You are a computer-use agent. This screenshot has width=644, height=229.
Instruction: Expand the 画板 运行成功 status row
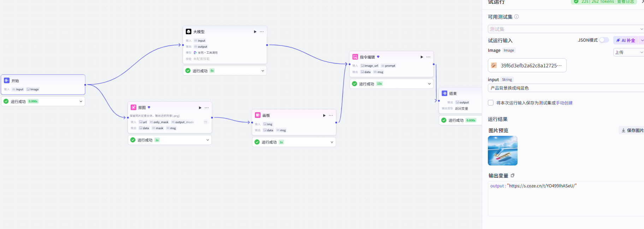(294, 142)
